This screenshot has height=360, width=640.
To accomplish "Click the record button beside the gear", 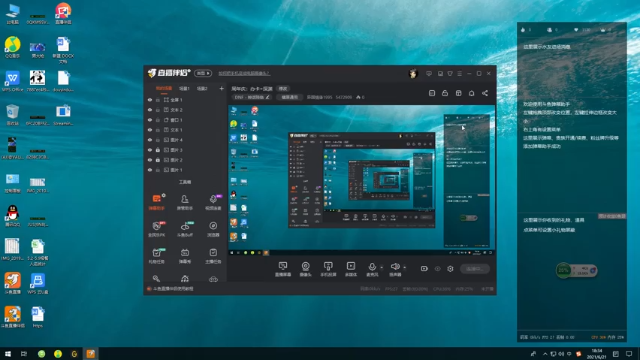I will click(x=424, y=269).
